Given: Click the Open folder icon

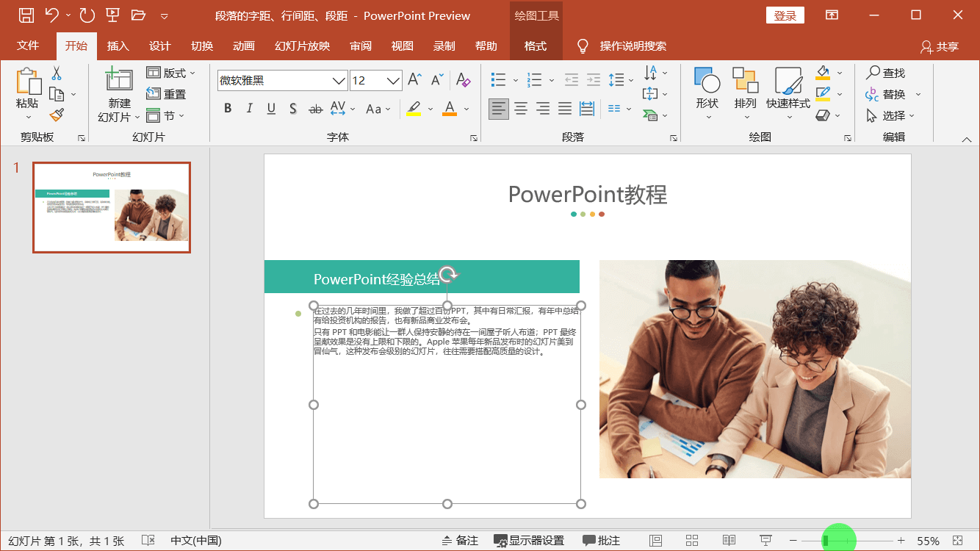Looking at the screenshot, I should [x=138, y=15].
